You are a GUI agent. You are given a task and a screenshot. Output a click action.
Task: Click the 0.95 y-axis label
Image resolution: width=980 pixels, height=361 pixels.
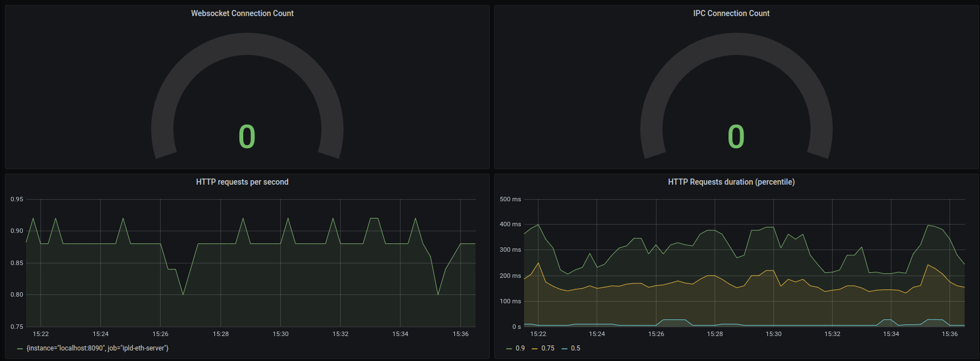click(17, 199)
